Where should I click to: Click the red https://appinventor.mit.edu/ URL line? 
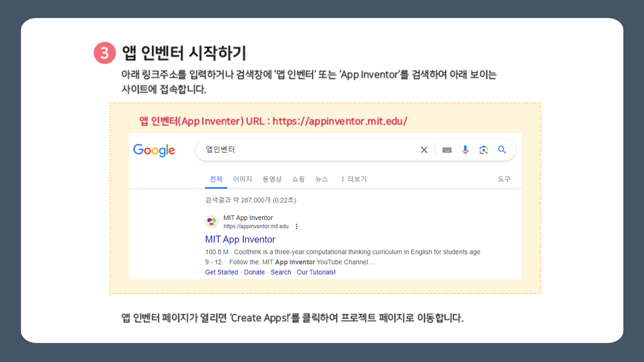(273, 121)
